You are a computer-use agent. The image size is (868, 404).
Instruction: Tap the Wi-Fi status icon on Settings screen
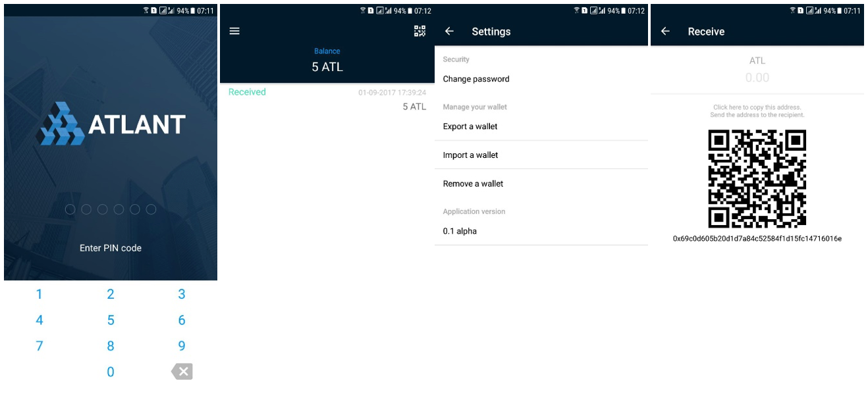click(577, 11)
